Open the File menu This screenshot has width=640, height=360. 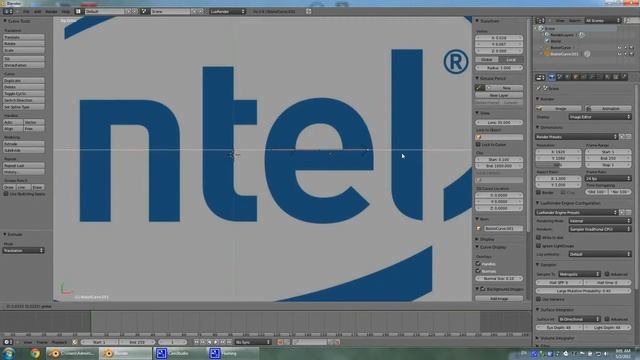pyautogui.click(x=27, y=11)
